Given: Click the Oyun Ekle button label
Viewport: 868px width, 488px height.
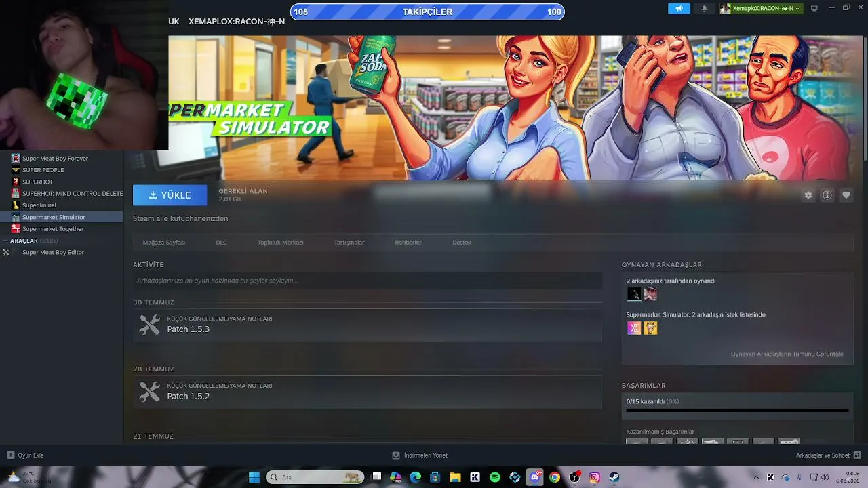Looking at the screenshot, I should point(31,455).
